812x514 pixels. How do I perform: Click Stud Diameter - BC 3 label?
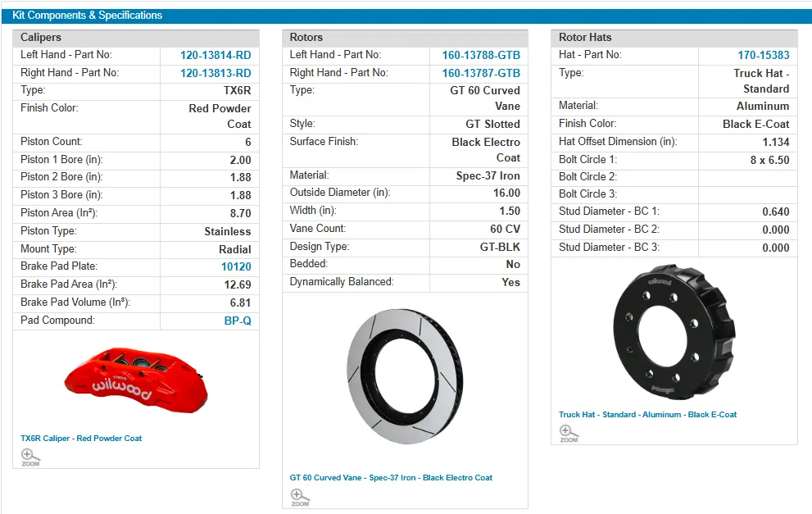609,247
